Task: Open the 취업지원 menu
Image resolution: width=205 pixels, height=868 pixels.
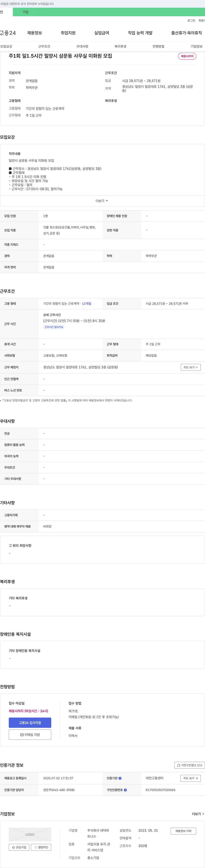Action: tap(68, 33)
